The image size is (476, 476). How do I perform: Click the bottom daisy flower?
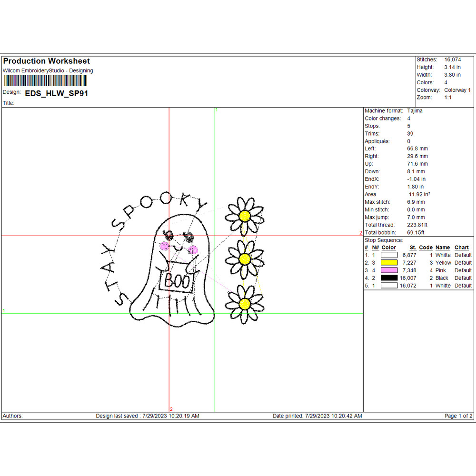(x=245, y=303)
